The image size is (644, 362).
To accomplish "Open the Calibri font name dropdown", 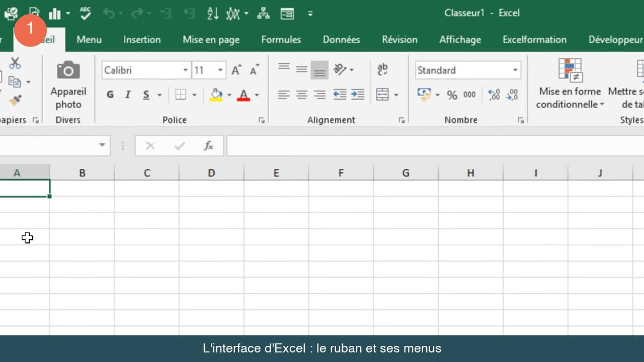I will [x=185, y=70].
